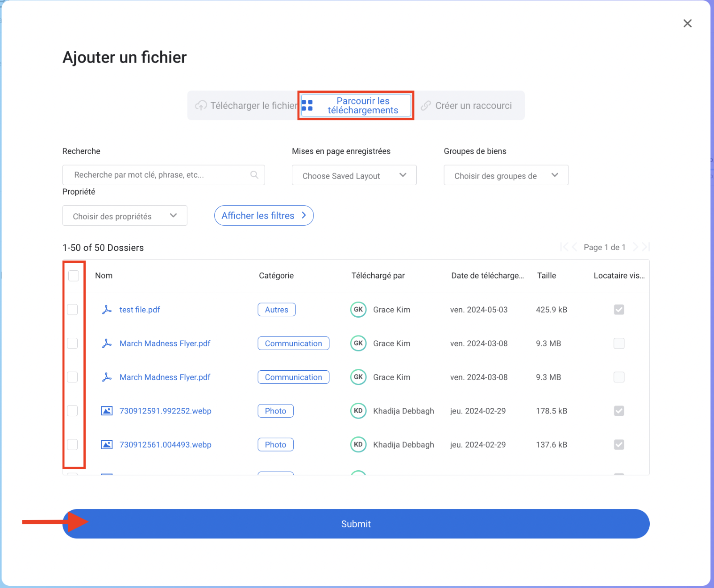The image size is (714, 588).
Task: Open the Choose Saved Layout dropdown
Action: click(x=354, y=175)
